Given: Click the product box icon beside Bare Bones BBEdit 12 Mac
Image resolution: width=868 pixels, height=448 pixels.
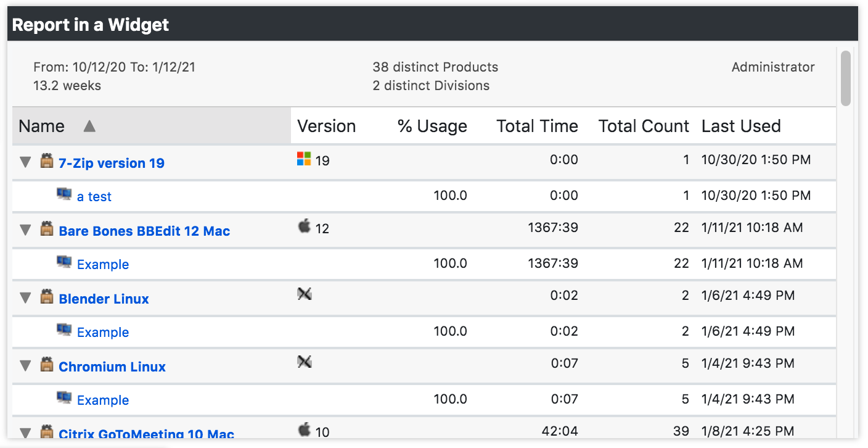Looking at the screenshot, I should click(x=46, y=230).
